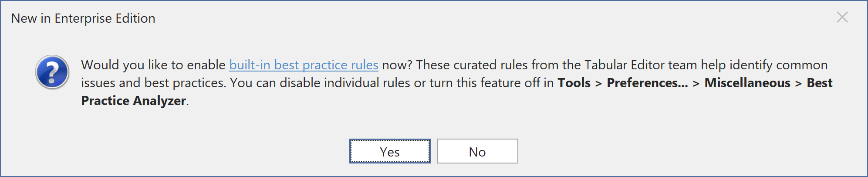
Task: Click the bold word Best ending the second line
Action: 819,83
